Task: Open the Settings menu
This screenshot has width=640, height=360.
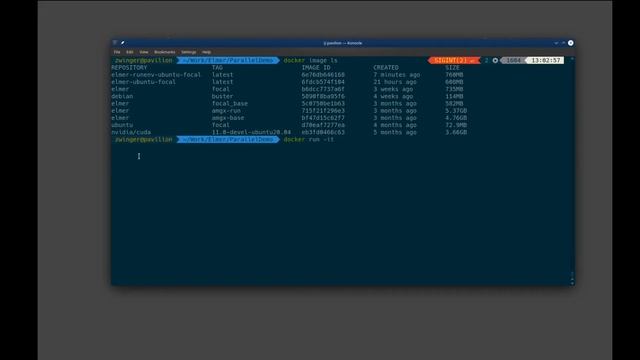Action: [x=189, y=52]
